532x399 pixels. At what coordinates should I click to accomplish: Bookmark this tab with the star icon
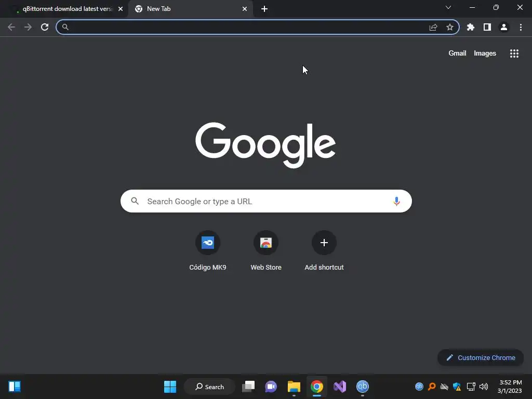450,27
